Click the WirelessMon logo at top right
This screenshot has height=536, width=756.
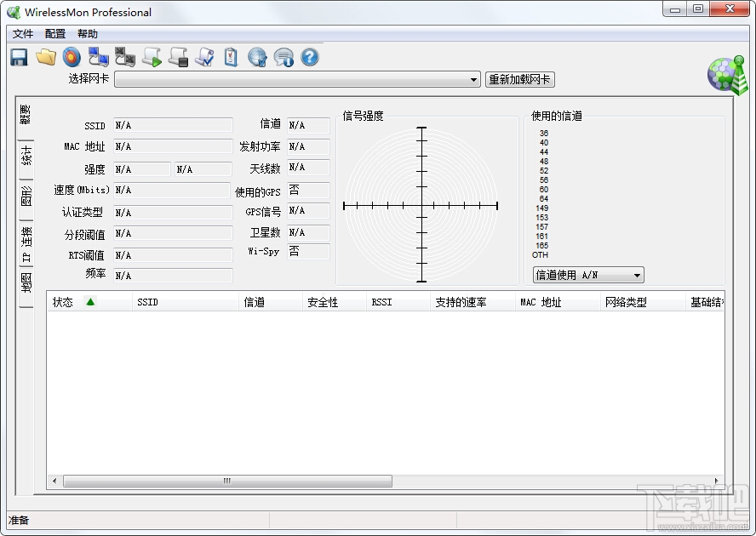(x=727, y=75)
